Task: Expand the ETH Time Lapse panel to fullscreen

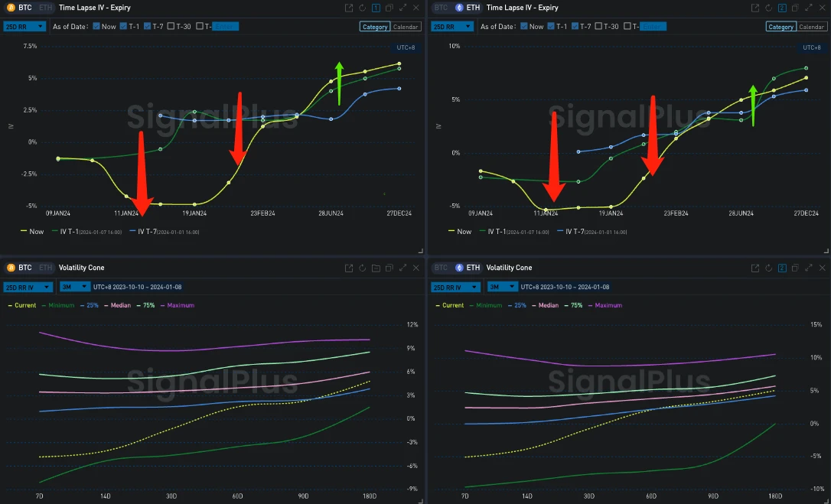Action: (808, 8)
